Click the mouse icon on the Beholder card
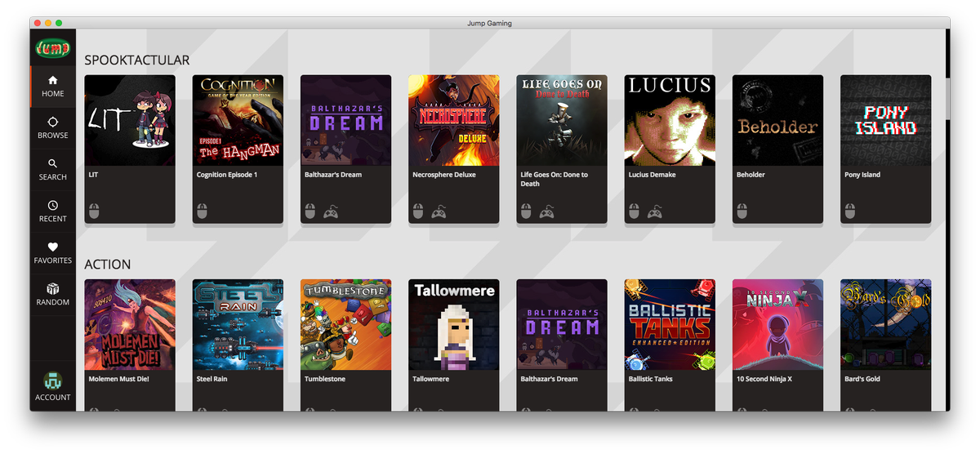Screen dimensions: 980x454 coord(742,211)
